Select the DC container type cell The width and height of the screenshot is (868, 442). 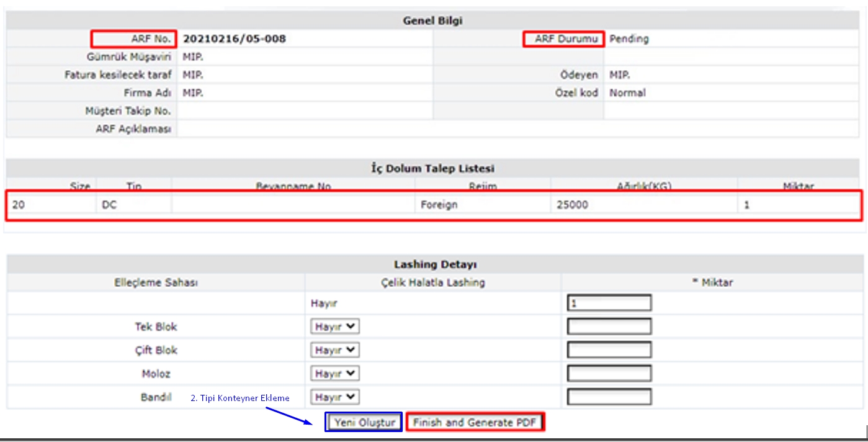109,205
